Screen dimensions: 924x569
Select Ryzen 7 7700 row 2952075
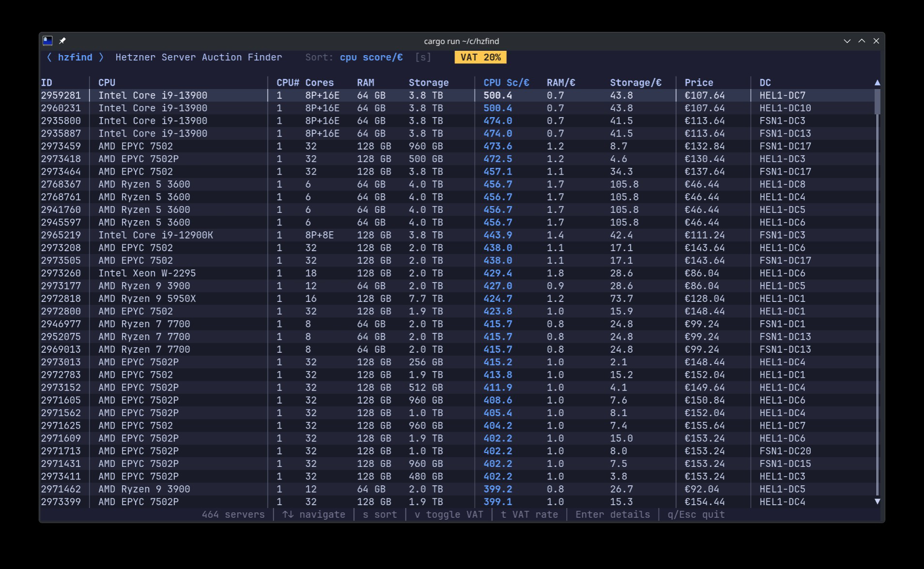coord(457,337)
